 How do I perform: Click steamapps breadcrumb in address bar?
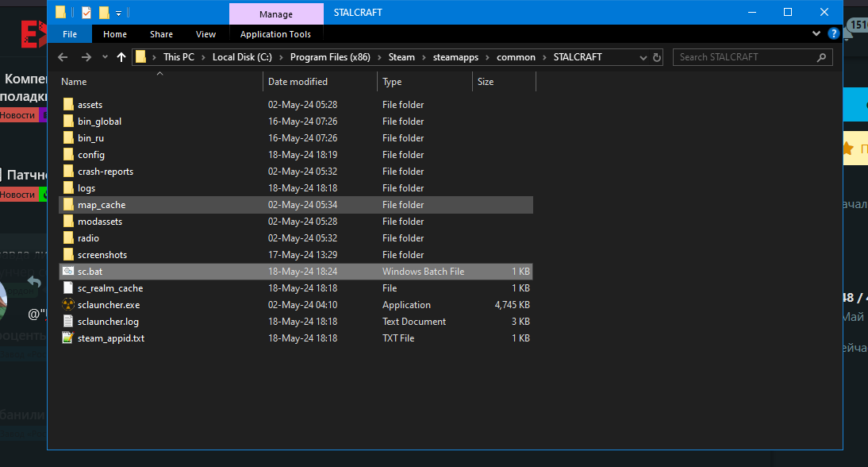tap(455, 57)
